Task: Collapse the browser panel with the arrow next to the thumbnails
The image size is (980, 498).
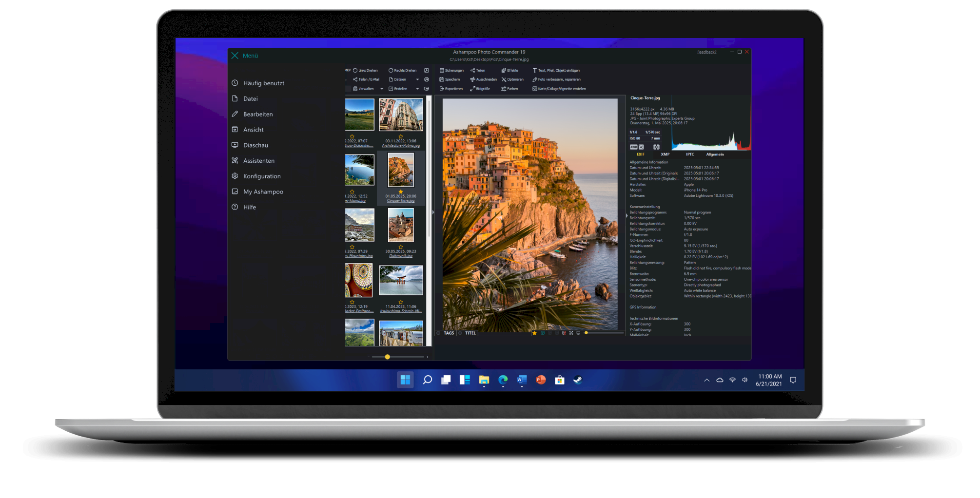Action: click(x=433, y=212)
